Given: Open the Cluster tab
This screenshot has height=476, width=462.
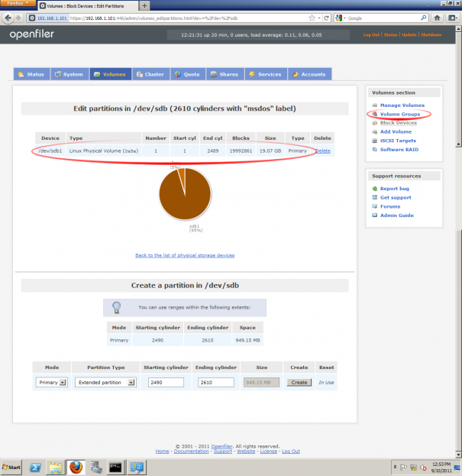Looking at the screenshot, I should [150, 74].
